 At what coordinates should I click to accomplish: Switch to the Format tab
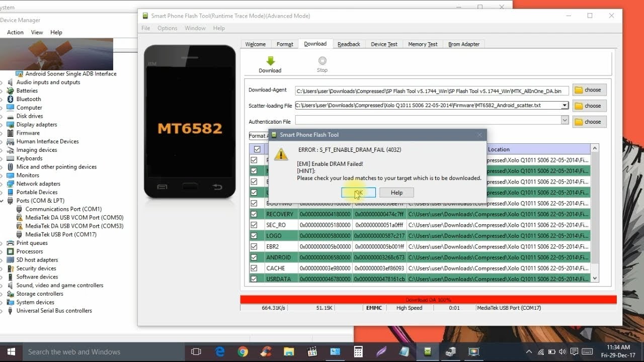pos(285,44)
